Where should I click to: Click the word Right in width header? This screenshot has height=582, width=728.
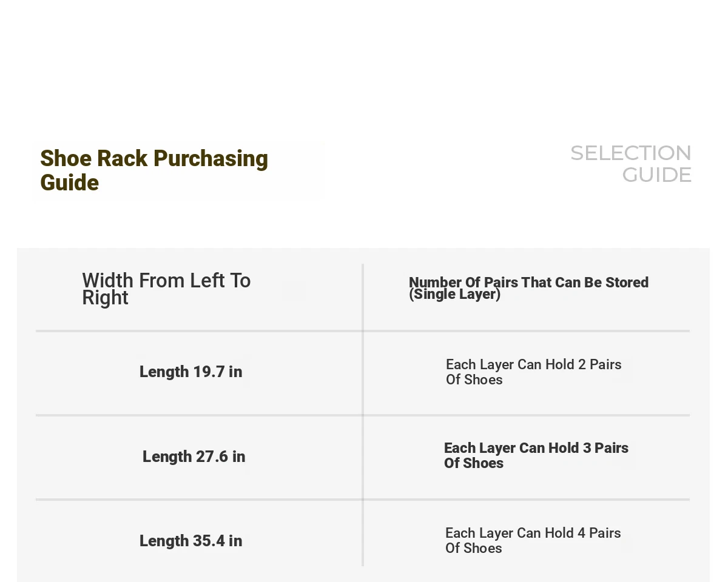[x=105, y=298]
